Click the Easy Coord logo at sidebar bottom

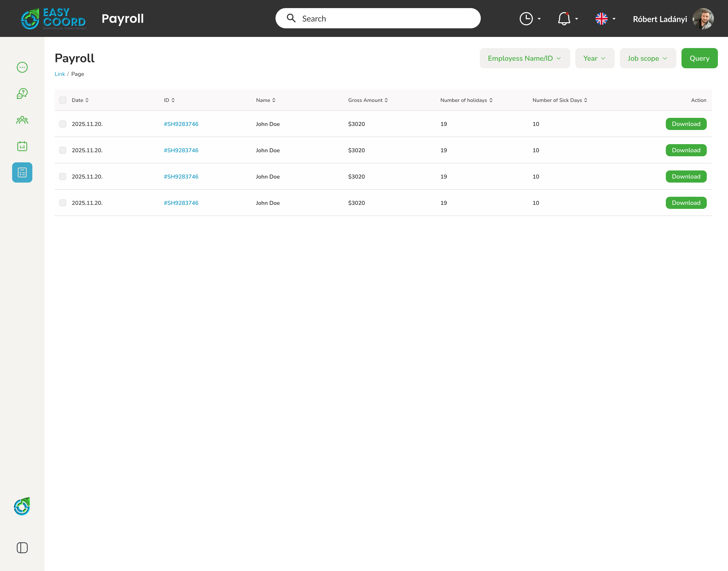pos(22,506)
